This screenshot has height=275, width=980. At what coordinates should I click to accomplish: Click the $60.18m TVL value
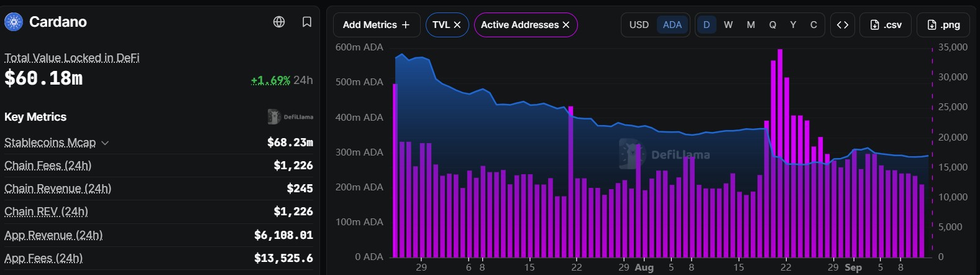[44, 78]
